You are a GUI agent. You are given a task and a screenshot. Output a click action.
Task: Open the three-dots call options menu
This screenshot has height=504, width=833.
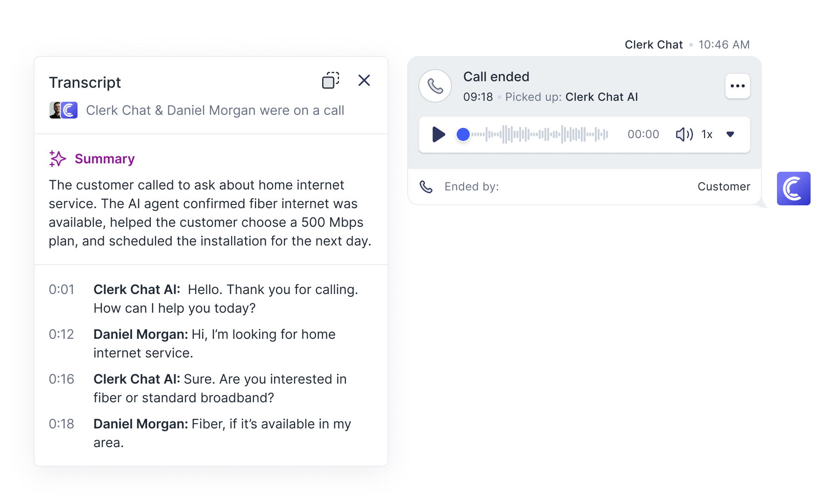coord(737,86)
